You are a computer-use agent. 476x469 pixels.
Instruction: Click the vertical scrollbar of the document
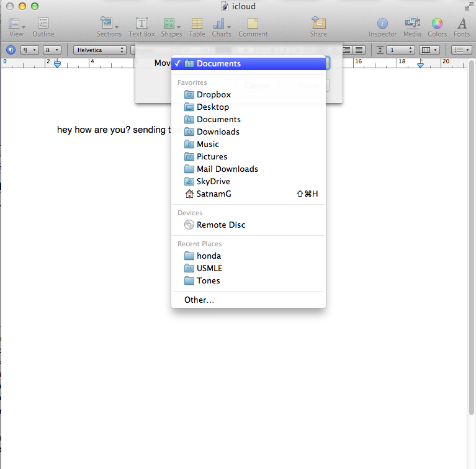coord(471,238)
